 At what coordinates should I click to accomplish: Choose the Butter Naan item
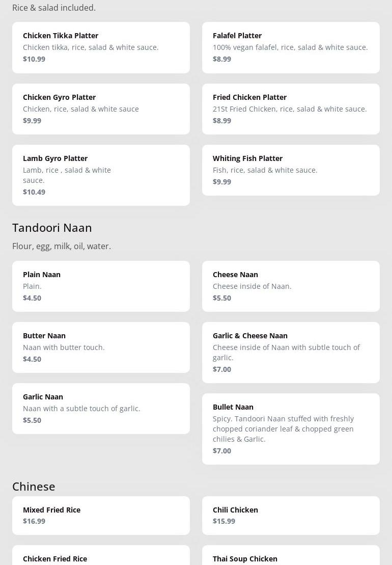pos(101,347)
